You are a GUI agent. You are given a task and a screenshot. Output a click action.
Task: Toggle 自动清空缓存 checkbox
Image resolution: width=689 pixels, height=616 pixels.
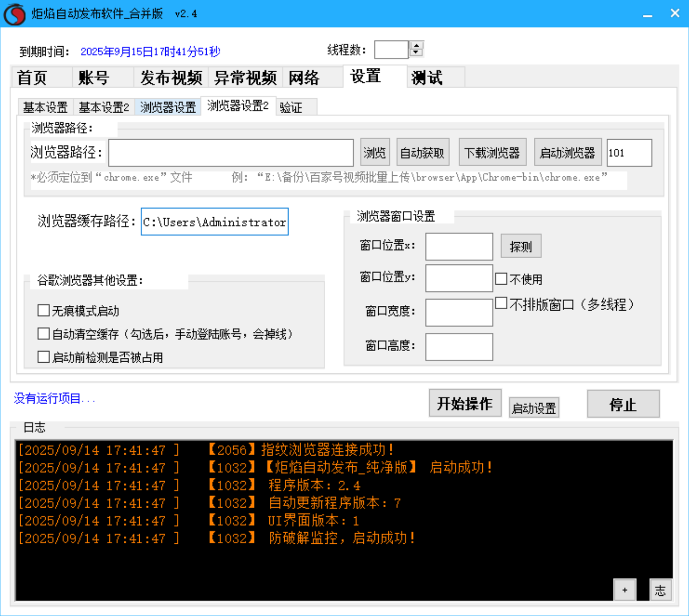pos(44,333)
